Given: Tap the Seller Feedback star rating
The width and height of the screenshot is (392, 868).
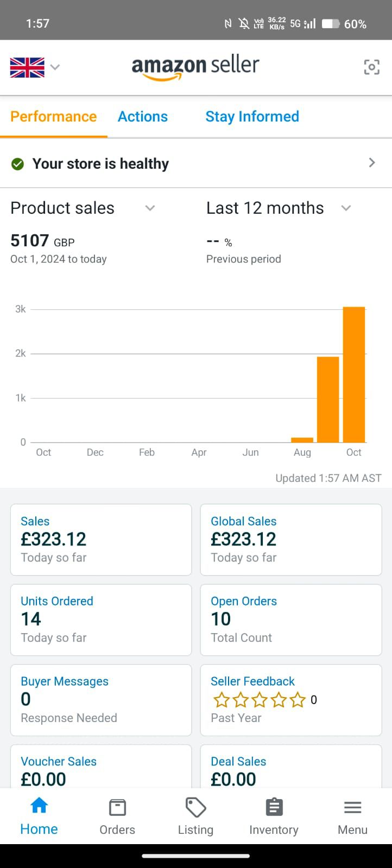Looking at the screenshot, I should pos(260,700).
